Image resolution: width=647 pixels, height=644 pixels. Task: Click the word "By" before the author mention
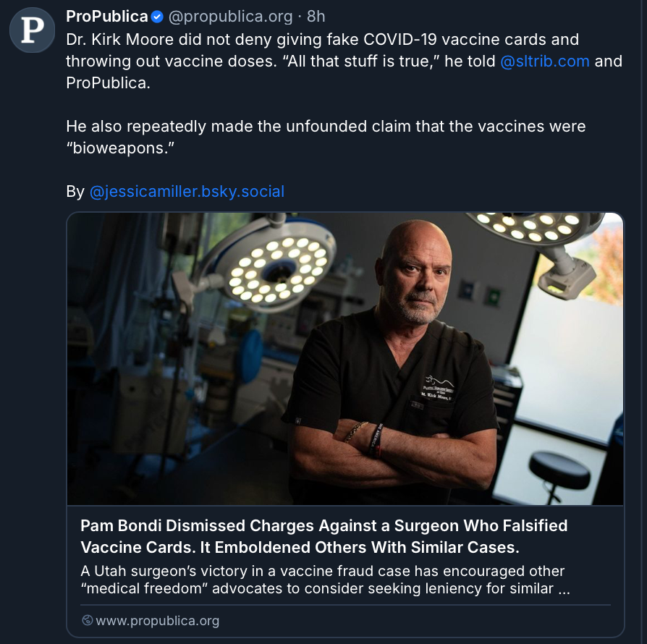pyautogui.click(x=75, y=192)
